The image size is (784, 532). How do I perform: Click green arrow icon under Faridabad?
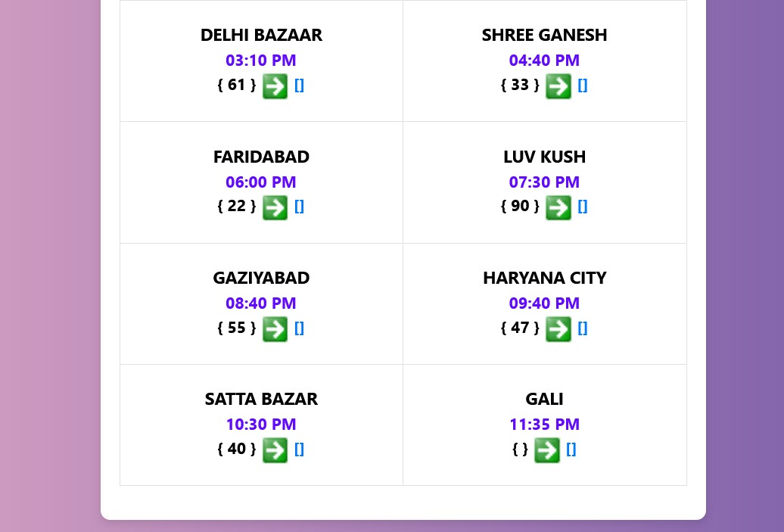tap(275, 207)
